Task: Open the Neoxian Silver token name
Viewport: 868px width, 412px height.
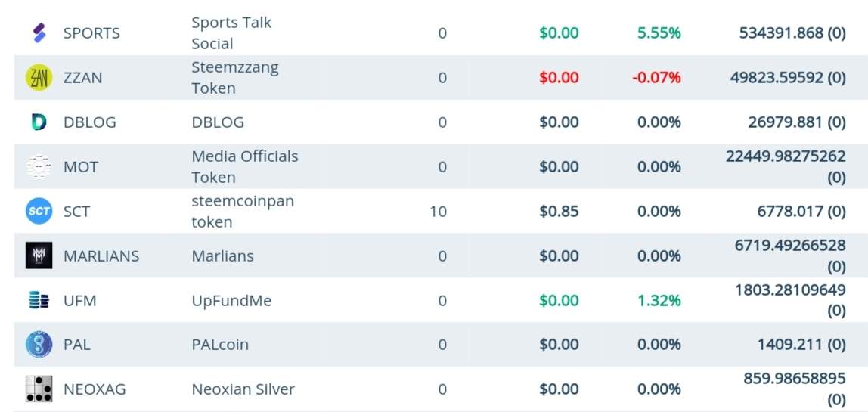Action: pos(243,389)
